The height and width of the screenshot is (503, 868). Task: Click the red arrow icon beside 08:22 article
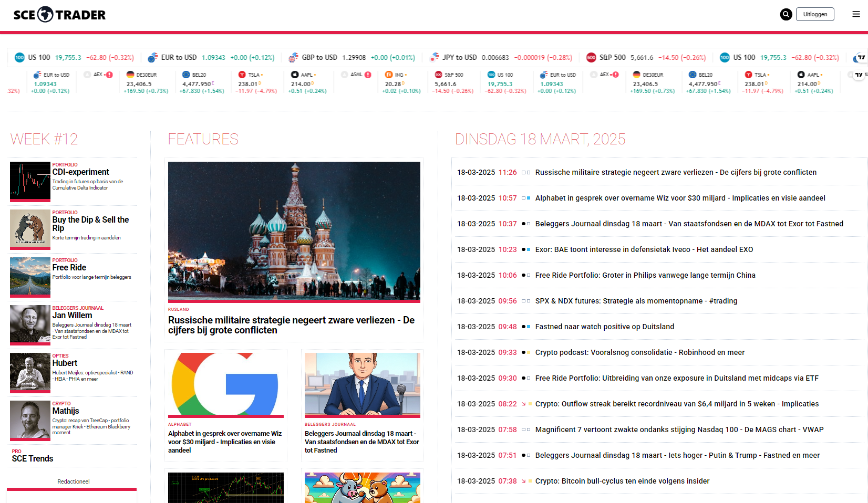[523, 404]
